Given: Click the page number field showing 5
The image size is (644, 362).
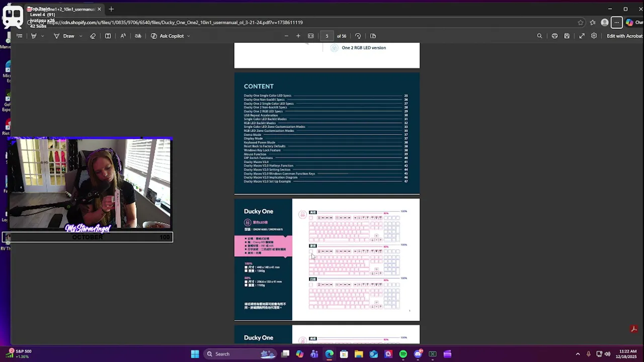Looking at the screenshot, I should 327,36.
